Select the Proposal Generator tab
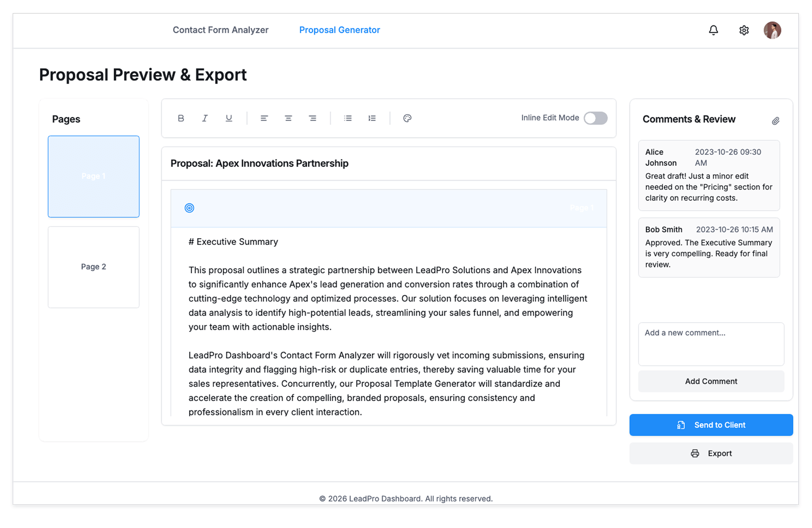The image size is (812, 528). pyautogui.click(x=339, y=30)
